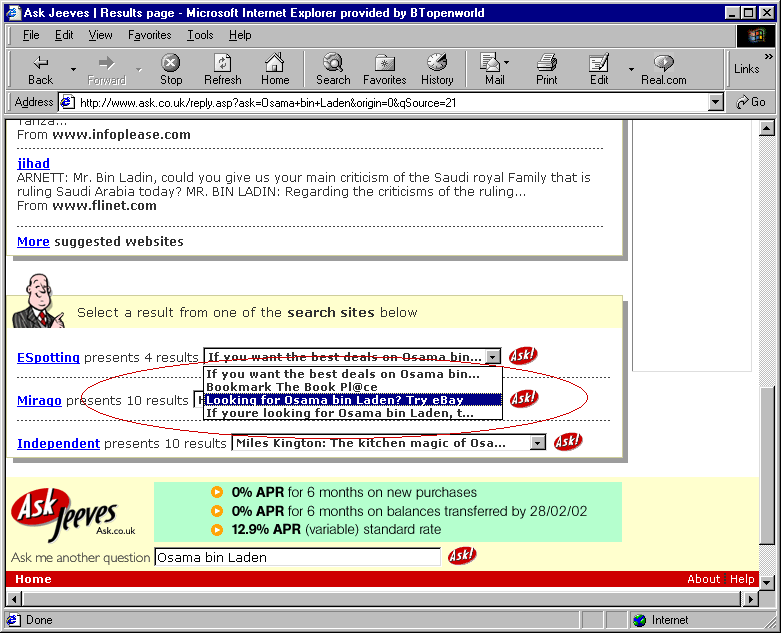The width and height of the screenshot is (781, 633).
Task: Open the Mirago link
Action: (x=39, y=400)
